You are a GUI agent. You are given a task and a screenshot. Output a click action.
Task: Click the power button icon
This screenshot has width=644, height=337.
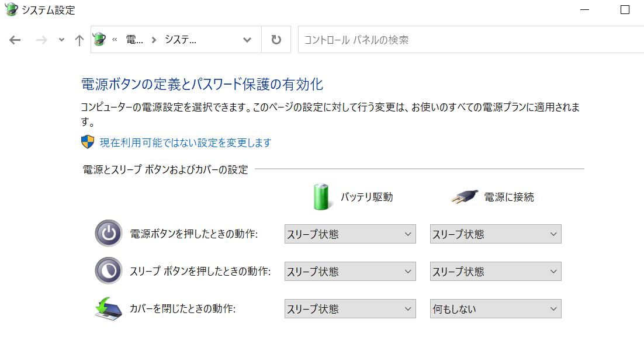point(108,234)
